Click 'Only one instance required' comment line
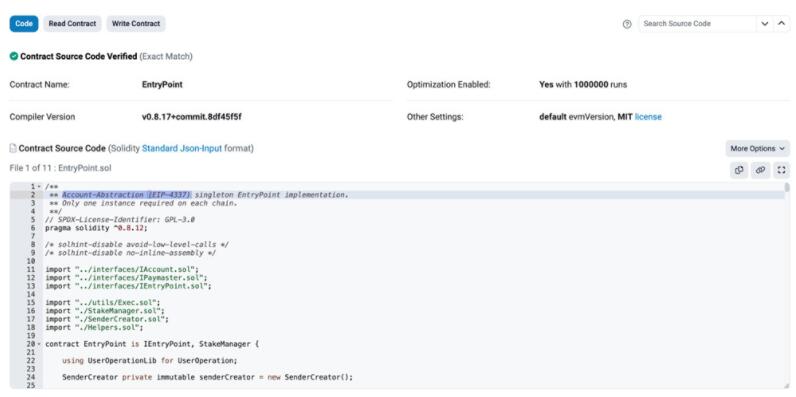 coord(143,203)
